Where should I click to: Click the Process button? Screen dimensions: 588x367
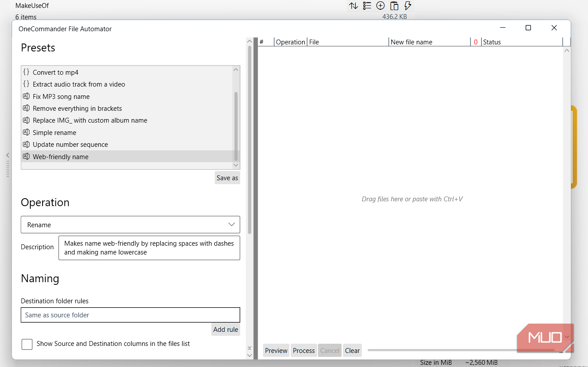pos(304,350)
